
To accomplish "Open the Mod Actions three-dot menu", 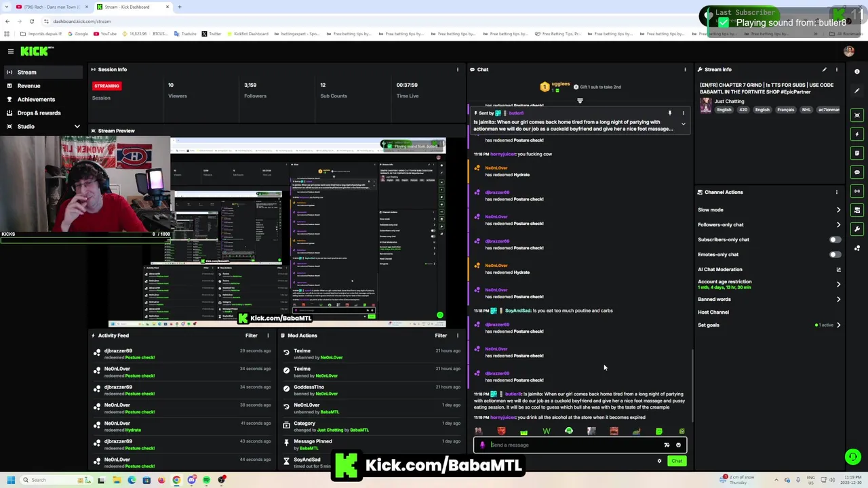I will pyautogui.click(x=457, y=335).
